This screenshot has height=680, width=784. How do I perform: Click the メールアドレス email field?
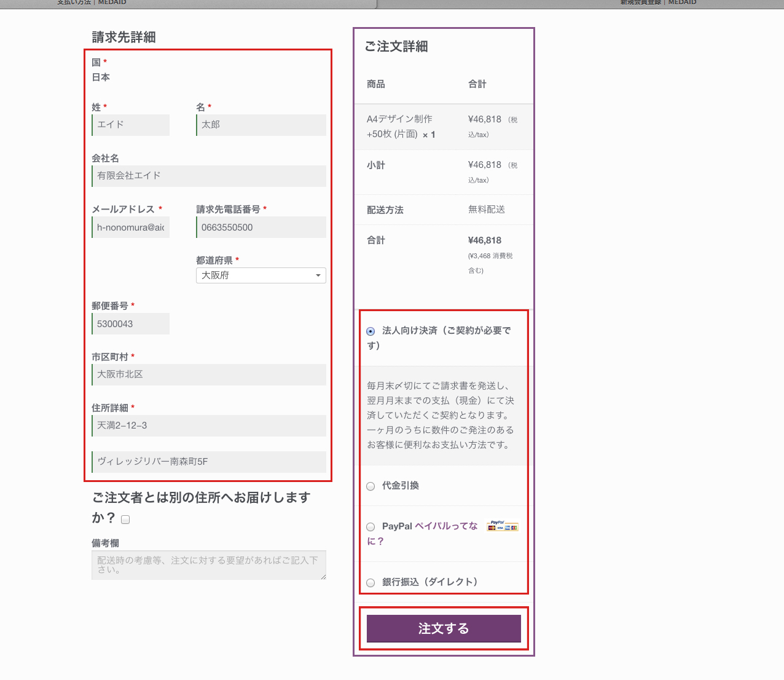130,227
